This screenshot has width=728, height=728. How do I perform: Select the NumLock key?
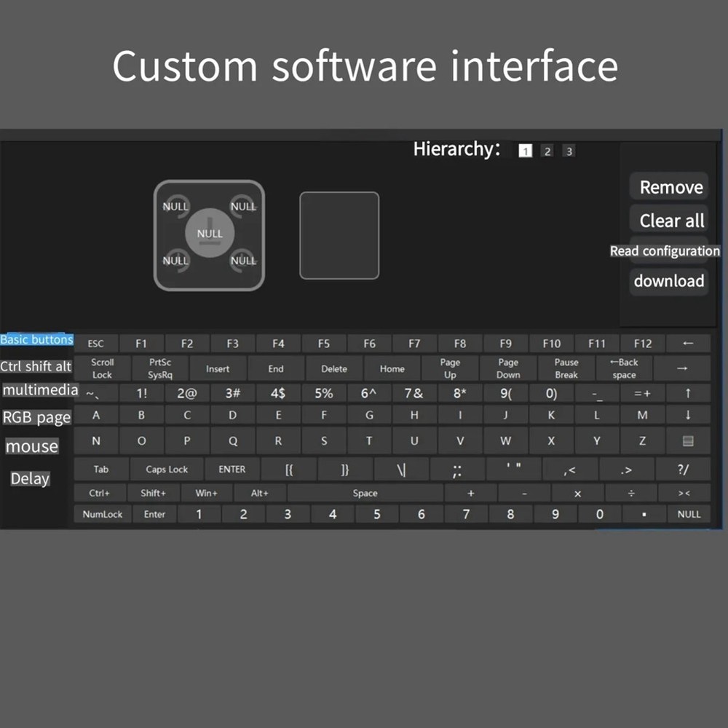click(x=101, y=514)
